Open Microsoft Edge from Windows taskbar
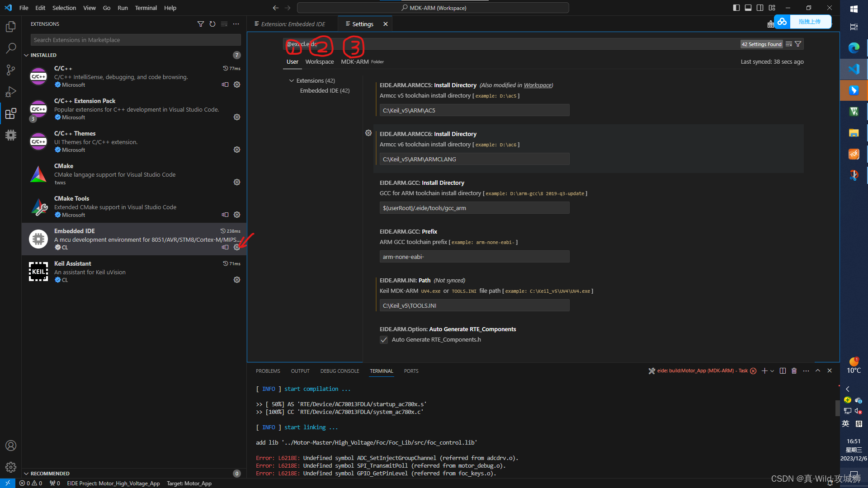868x488 pixels. click(x=854, y=47)
